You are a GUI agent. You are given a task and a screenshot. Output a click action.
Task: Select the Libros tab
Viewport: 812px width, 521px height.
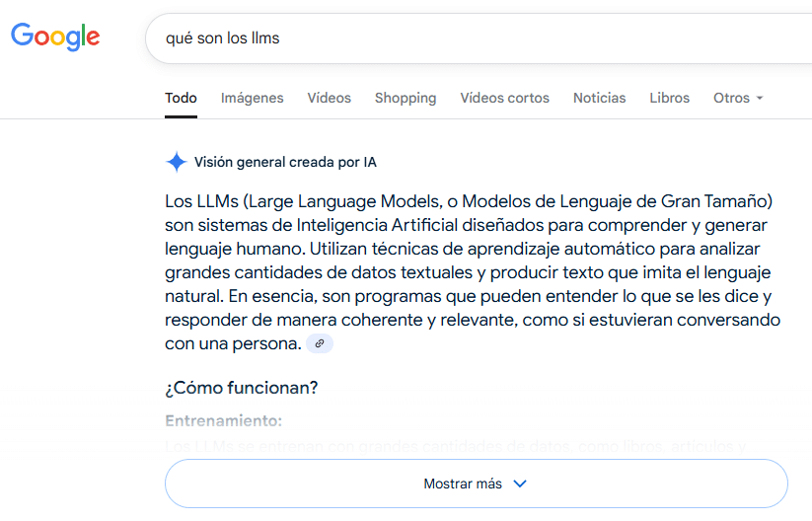669,98
